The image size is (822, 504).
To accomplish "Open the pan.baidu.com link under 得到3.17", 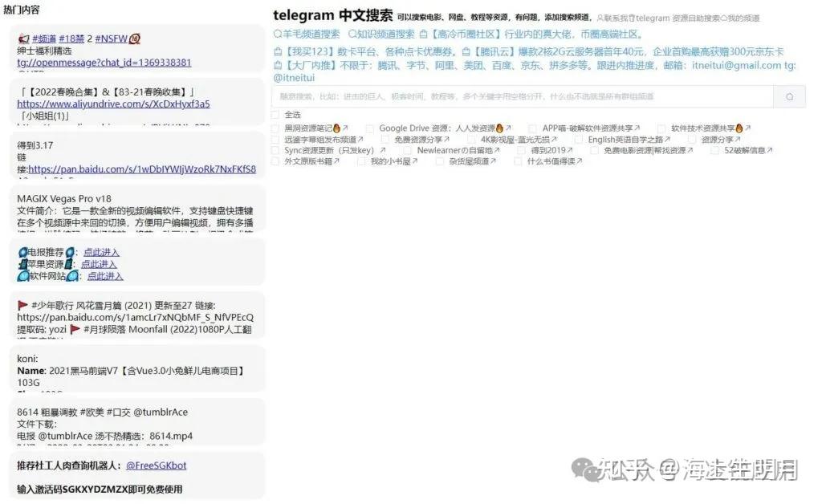I will coord(142,169).
